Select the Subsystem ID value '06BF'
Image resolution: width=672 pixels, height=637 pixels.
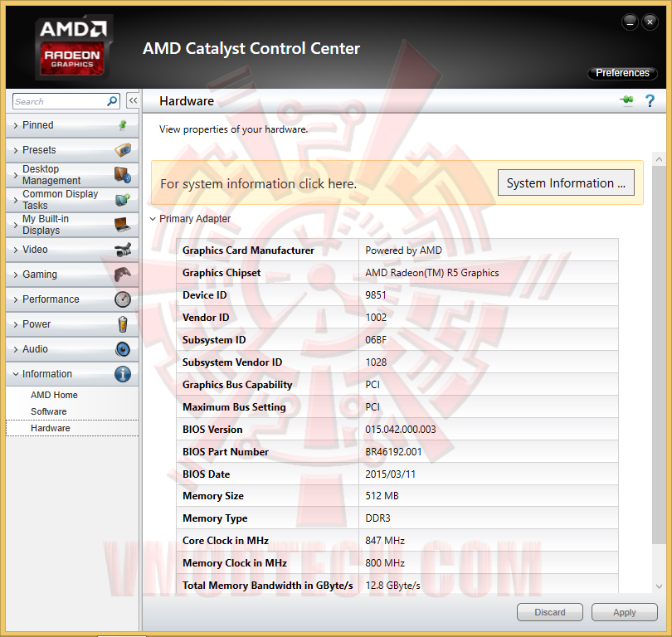(x=376, y=340)
